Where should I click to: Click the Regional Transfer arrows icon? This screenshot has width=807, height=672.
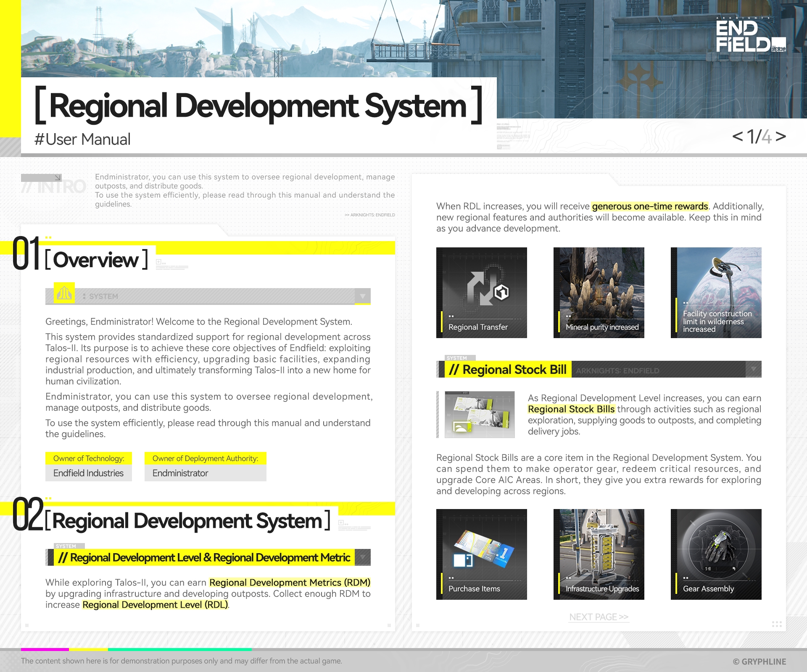pyautogui.click(x=481, y=288)
